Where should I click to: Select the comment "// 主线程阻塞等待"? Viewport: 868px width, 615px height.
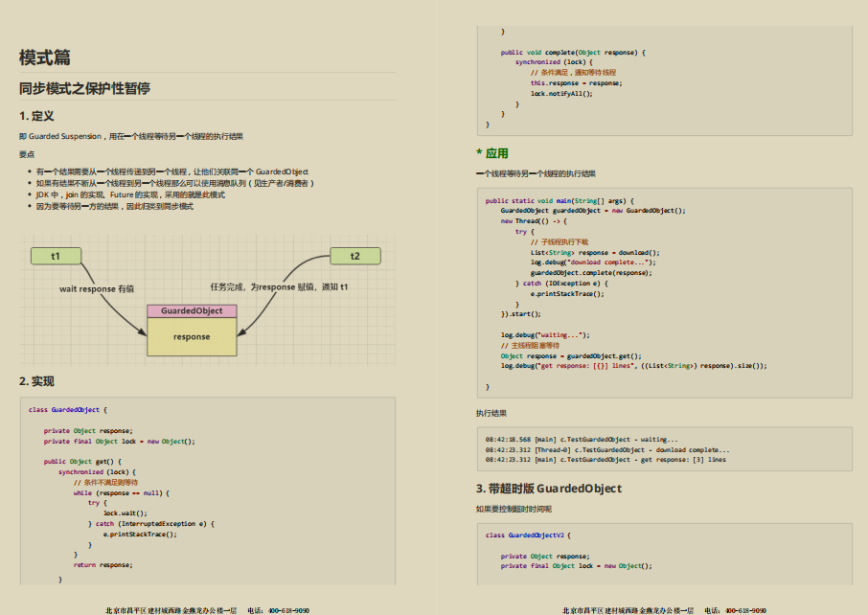pos(530,346)
